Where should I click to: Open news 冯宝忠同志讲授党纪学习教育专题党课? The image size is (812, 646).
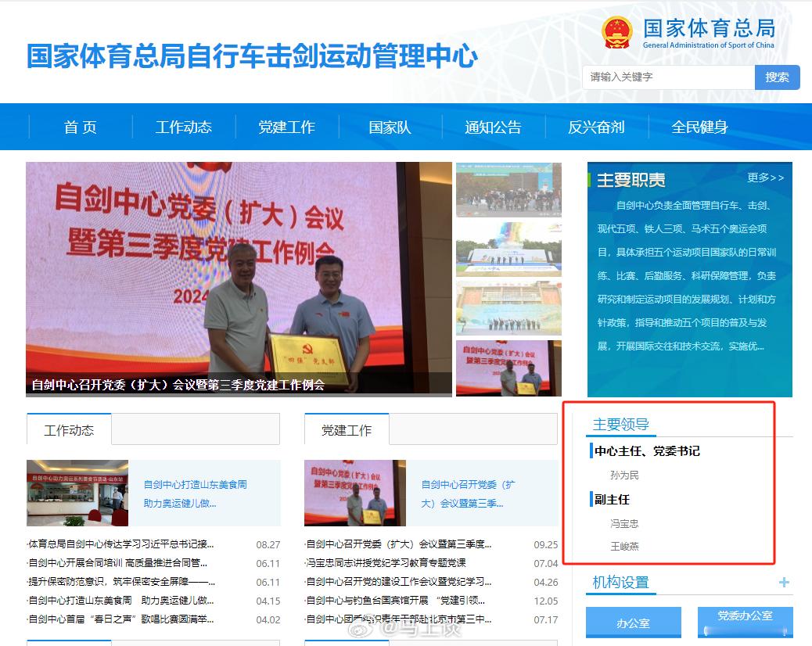(386, 562)
